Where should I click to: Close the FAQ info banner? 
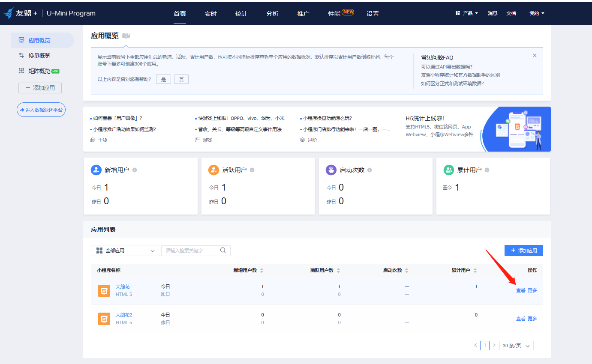[535, 56]
